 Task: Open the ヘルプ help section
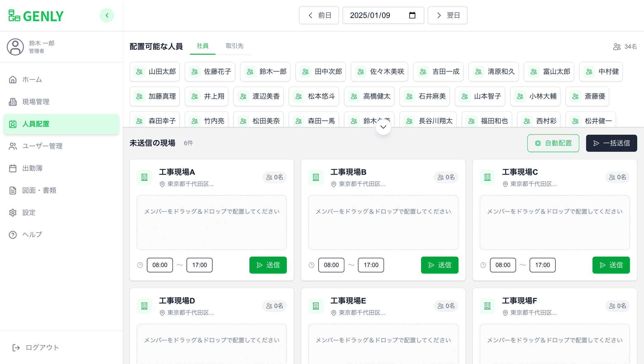click(31, 234)
